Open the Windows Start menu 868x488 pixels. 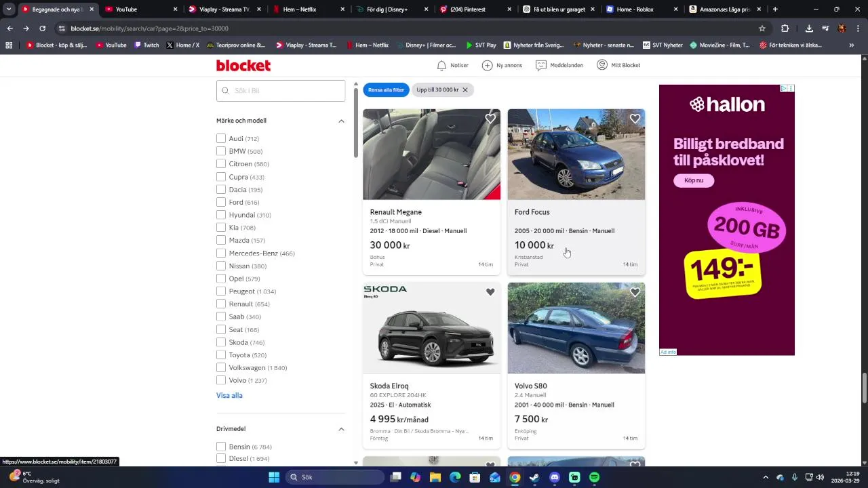click(x=274, y=477)
